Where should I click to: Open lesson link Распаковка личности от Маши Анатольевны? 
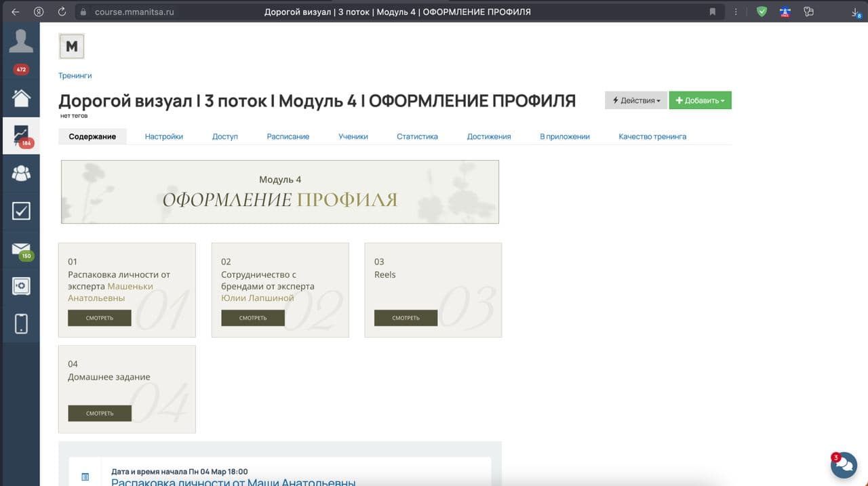[233, 481]
